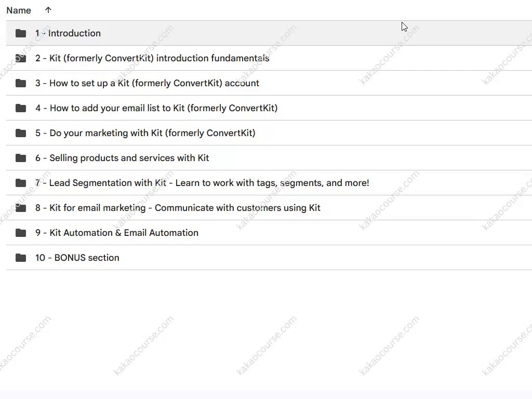Image resolution: width=532 pixels, height=399 pixels.
Task: Select the Lead Segmentation folder icon
Action: 21,183
